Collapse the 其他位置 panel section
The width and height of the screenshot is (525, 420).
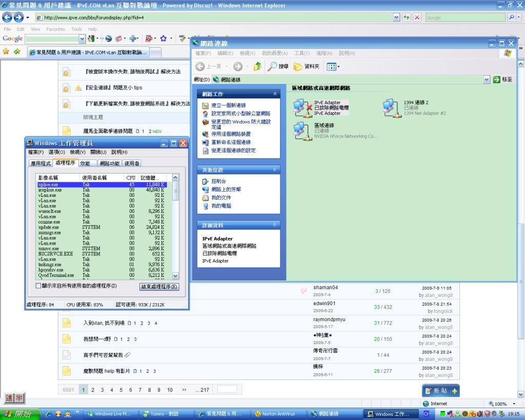[x=275, y=170]
